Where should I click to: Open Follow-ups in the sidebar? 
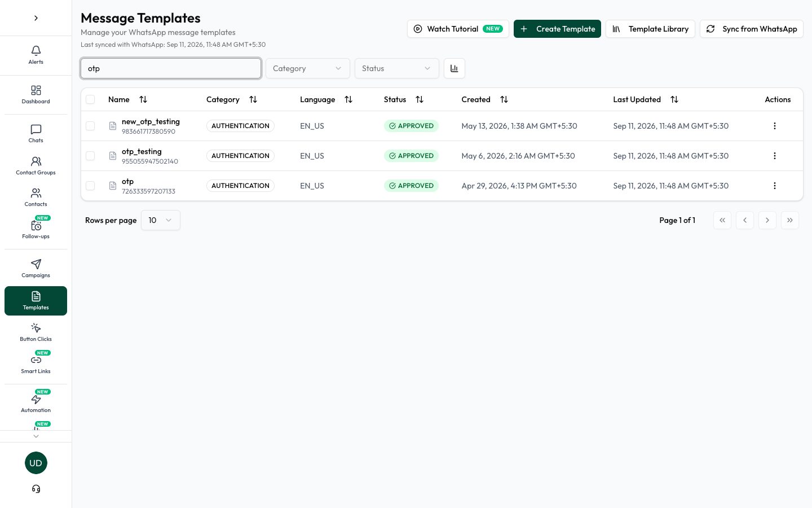click(36, 229)
